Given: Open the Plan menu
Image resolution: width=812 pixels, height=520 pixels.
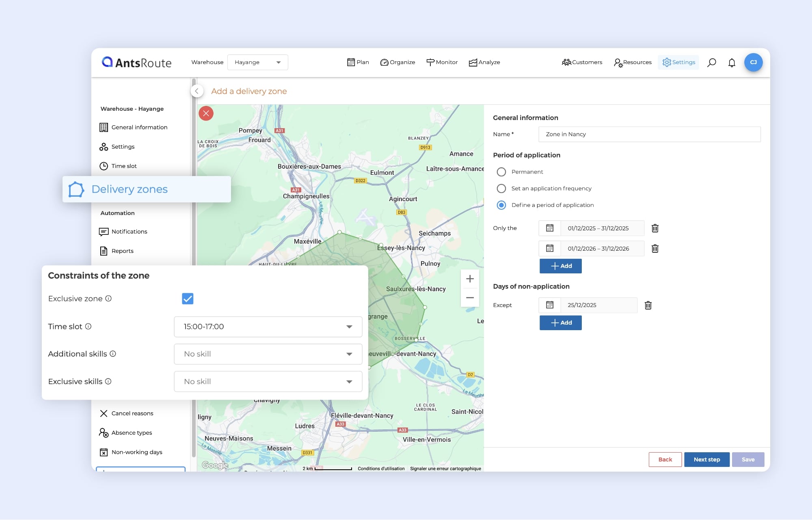Looking at the screenshot, I should (x=358, y=62).
